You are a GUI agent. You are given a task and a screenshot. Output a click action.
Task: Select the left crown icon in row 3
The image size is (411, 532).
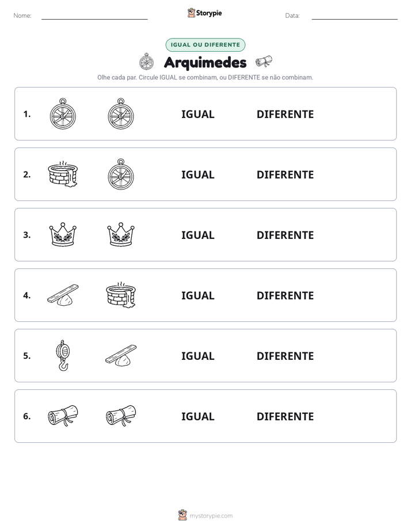pyautogui.click(x=63, y=234)
